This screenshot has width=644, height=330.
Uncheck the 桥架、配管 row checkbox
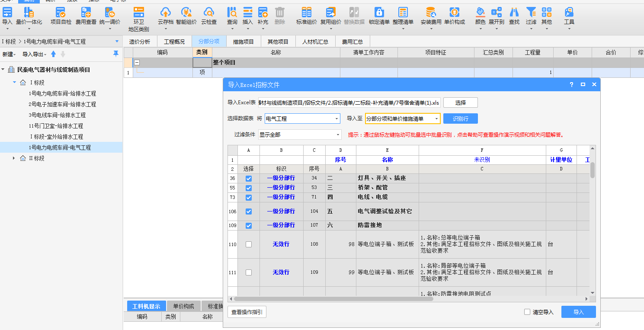coord(249,188)
